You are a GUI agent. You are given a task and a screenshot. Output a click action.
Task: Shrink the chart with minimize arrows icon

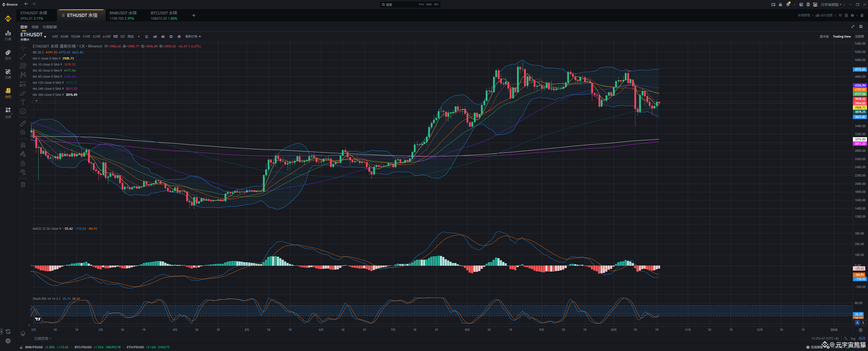pyautogui.click(x=853, y=27)
